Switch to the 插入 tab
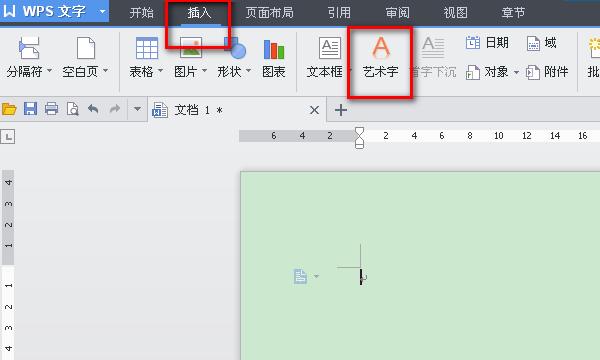This screenshot has height=360, width=600. point(199,13)
